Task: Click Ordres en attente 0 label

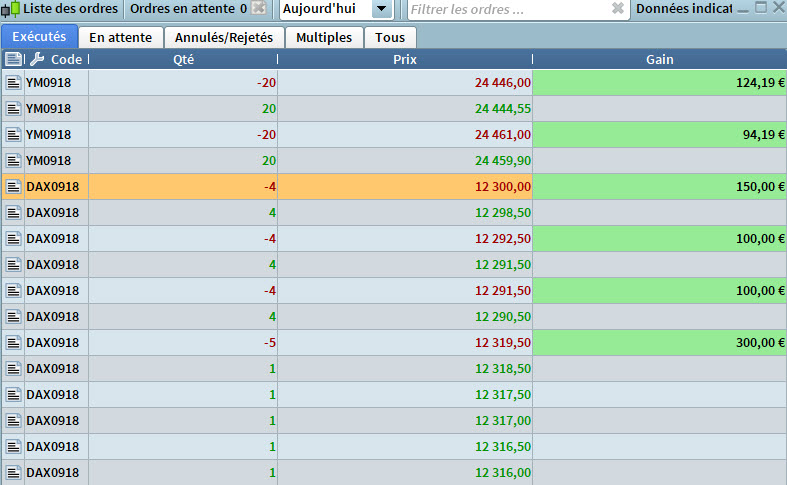Action: click(188, 9)
